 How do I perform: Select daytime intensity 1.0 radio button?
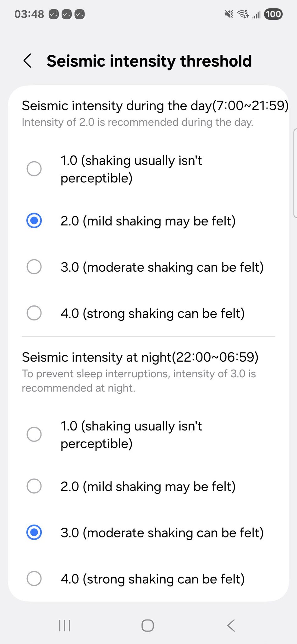click(34, 169)
